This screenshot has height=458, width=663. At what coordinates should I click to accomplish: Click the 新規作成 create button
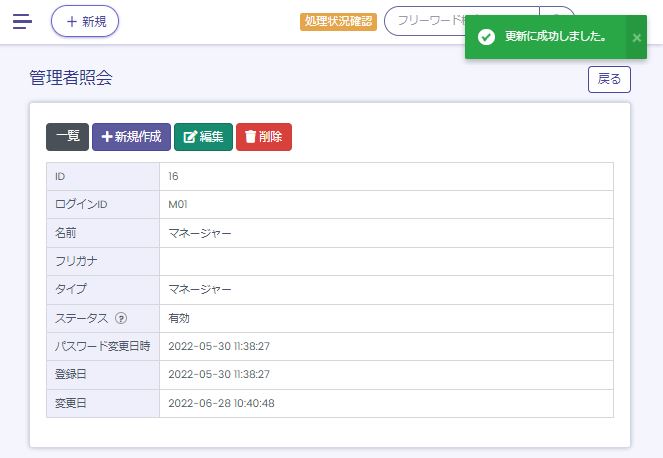coord(131,137)
